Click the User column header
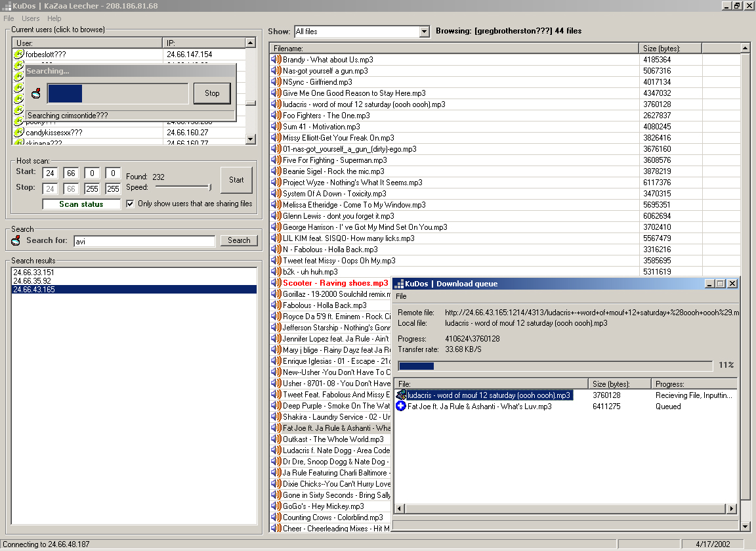The height and width of the screenshot is (551, 756). pos(87,43)
